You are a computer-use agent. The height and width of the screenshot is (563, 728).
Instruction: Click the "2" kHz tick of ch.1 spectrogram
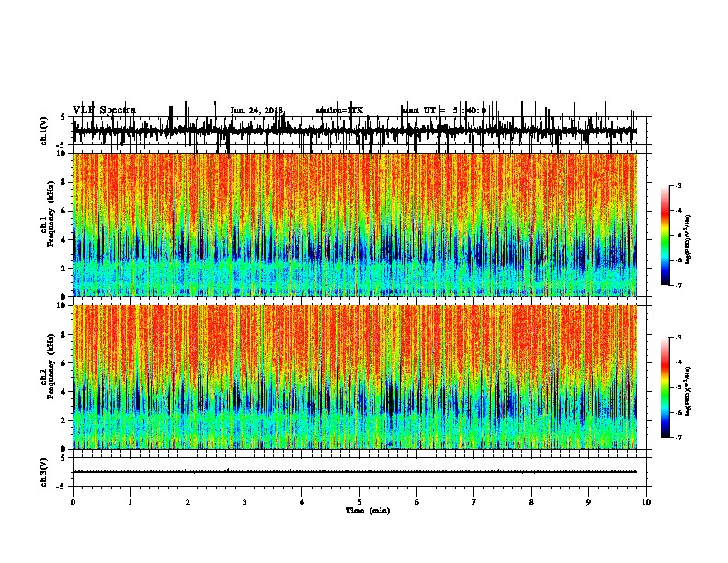click(64, 269)
